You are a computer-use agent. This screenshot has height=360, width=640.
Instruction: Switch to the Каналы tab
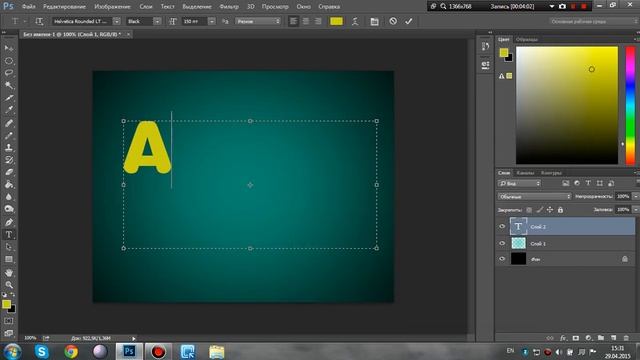click(525, 173)
